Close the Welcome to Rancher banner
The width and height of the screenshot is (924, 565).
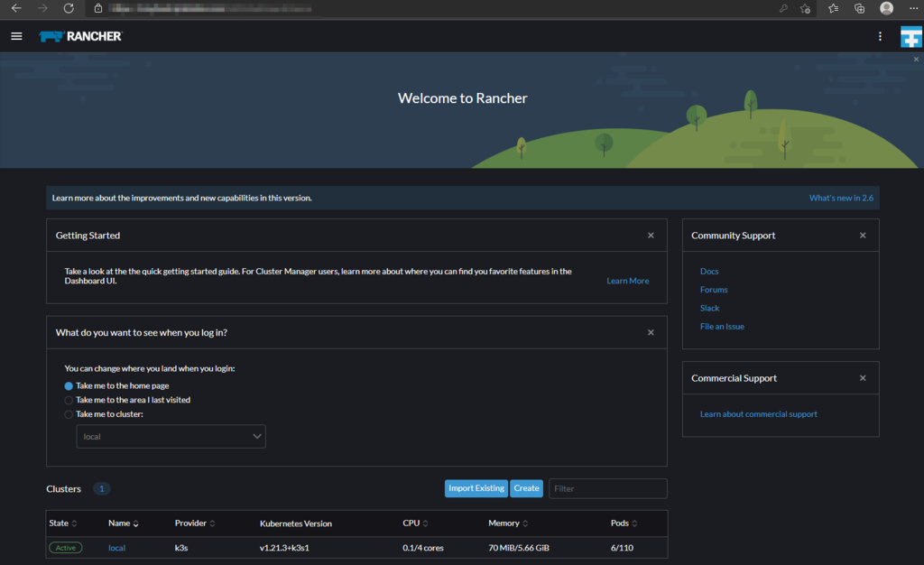[x=916, y=59]
